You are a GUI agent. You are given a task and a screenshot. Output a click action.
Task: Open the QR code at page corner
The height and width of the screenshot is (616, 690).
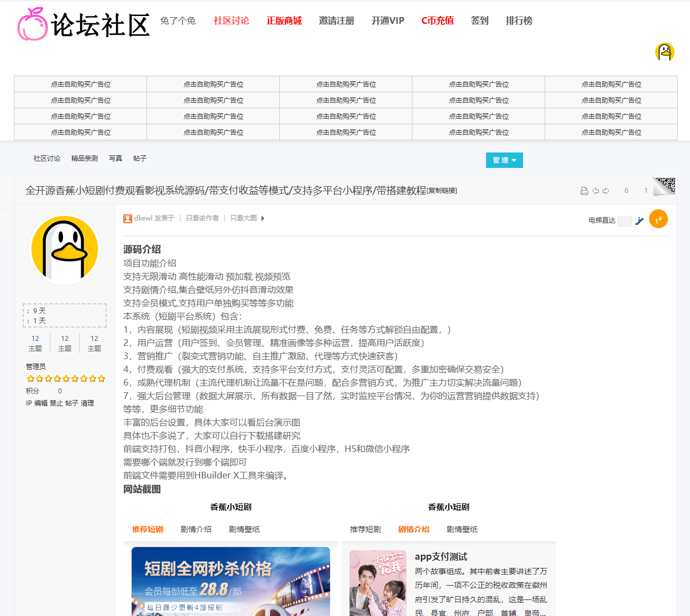pyautogui.click(x=666, y=185)
